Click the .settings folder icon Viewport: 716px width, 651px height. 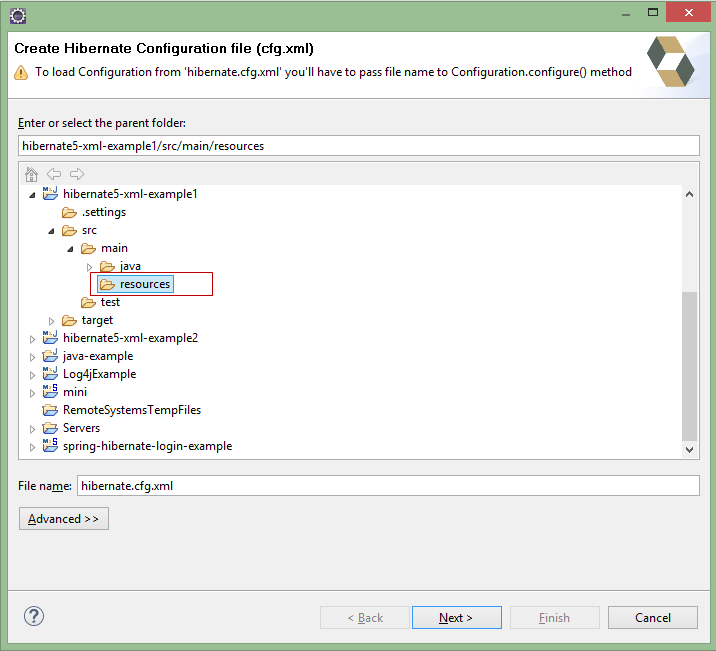[x=69, y=212]
